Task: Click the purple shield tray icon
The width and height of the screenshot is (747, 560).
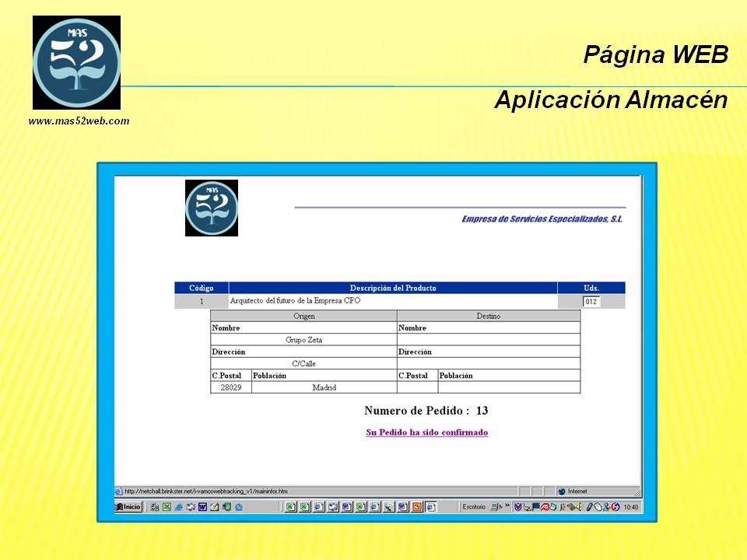Action: [517, 507]
